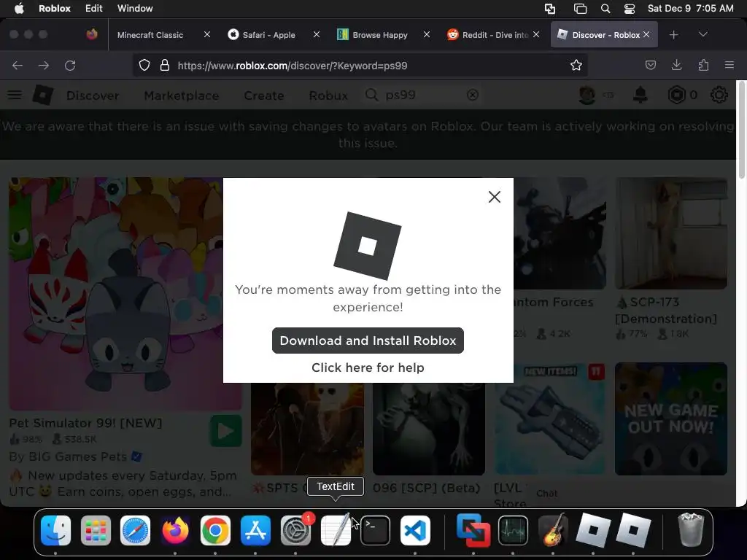
Task: Open the Firefox extensions icon
Action: pos(703,65)
